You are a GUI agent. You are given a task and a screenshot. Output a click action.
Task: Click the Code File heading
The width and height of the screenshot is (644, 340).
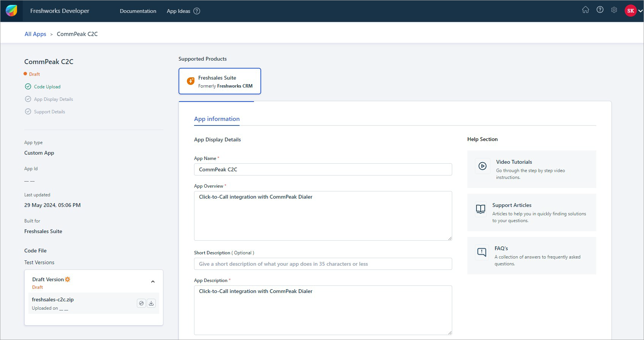(35, 251)
